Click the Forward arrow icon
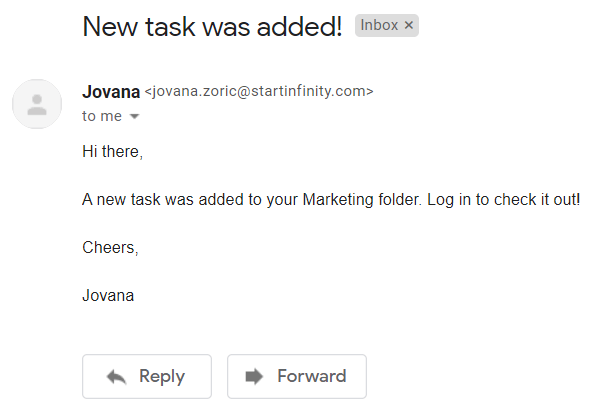Screen dimensions: 606x419 [x=254, y=377]
